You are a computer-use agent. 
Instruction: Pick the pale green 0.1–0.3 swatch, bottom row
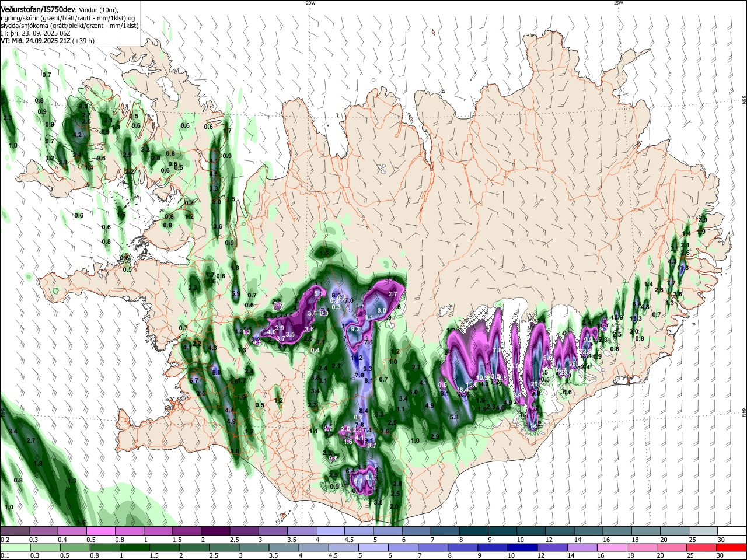pos(15,548)
